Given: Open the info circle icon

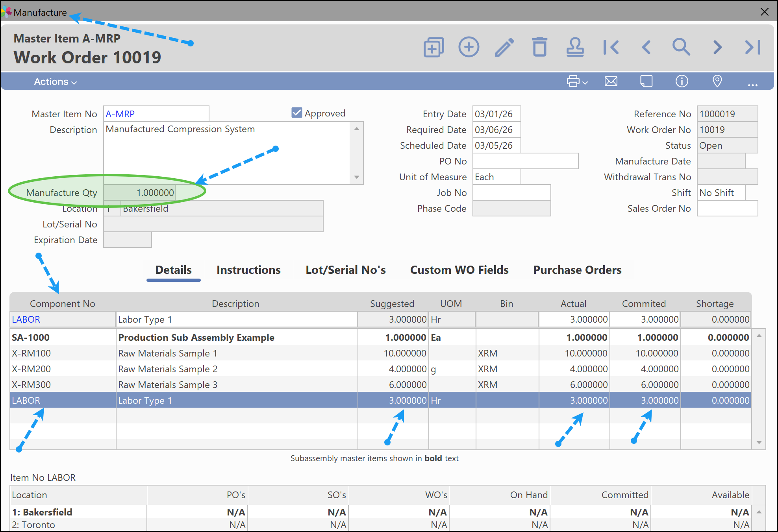Looking at the screenshot, I should point(682,81).
